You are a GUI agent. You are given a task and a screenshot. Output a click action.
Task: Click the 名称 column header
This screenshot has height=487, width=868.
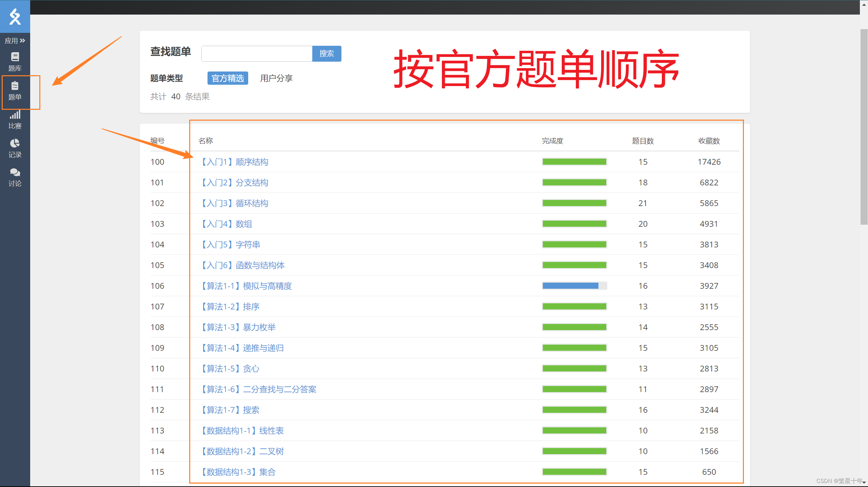(x=206, y=141)
